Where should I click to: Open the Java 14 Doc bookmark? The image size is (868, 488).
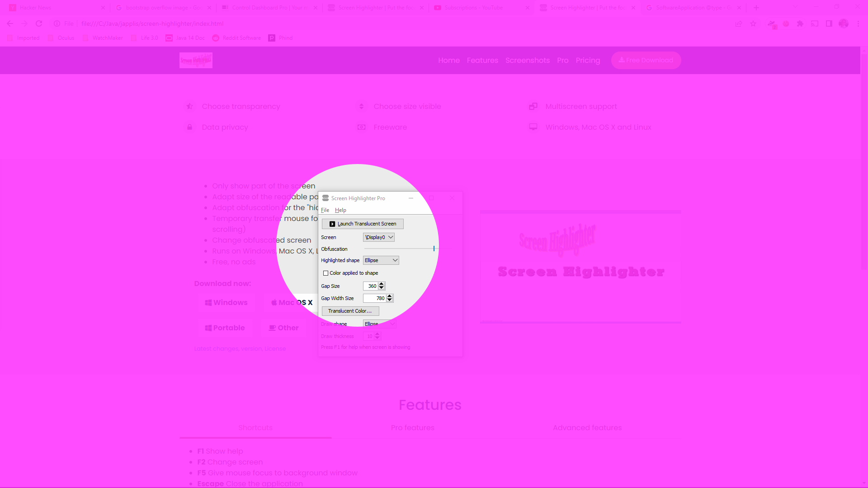[185, 38]
